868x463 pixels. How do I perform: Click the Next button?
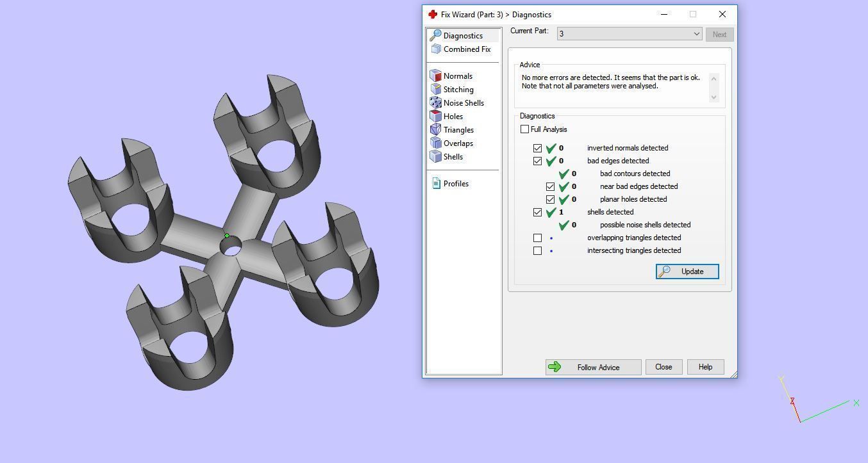[719, 35]
